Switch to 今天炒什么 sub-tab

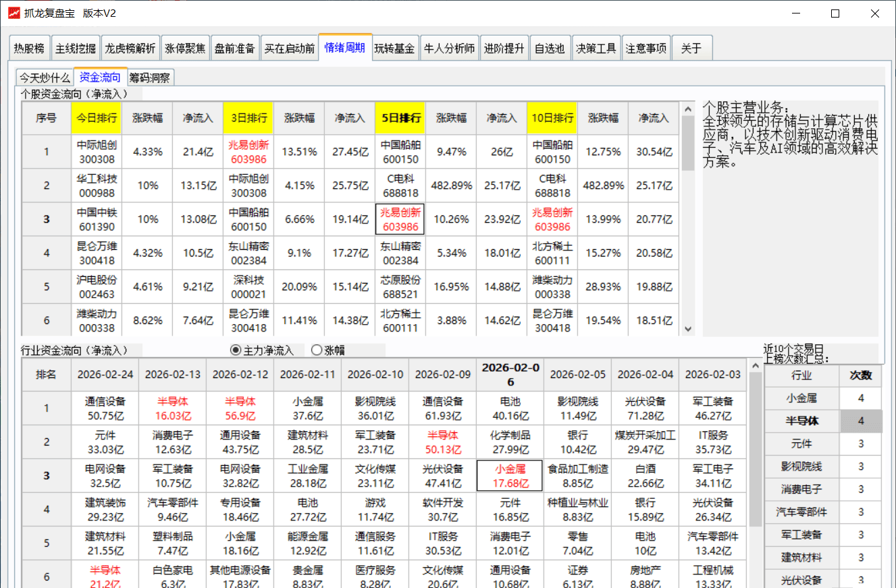click(x=45, y=78)
